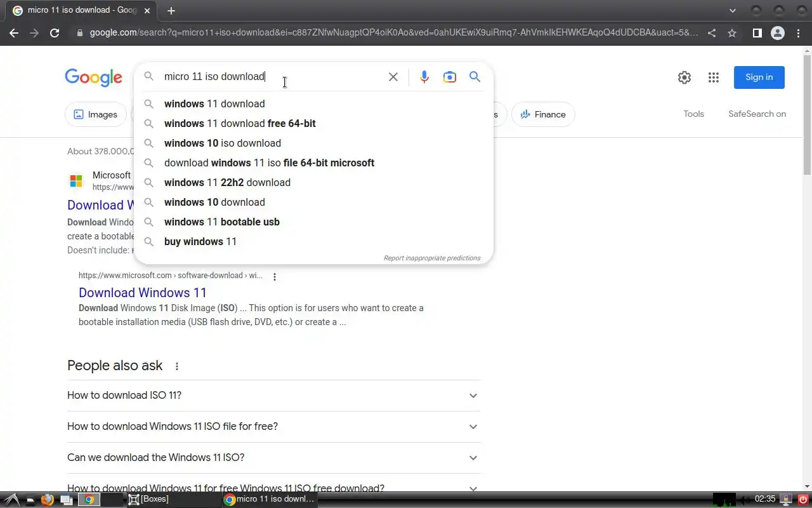Choose suggestion "windows 11 download"
This screenshot has width=812, height=508.
(x=313, y=104)
